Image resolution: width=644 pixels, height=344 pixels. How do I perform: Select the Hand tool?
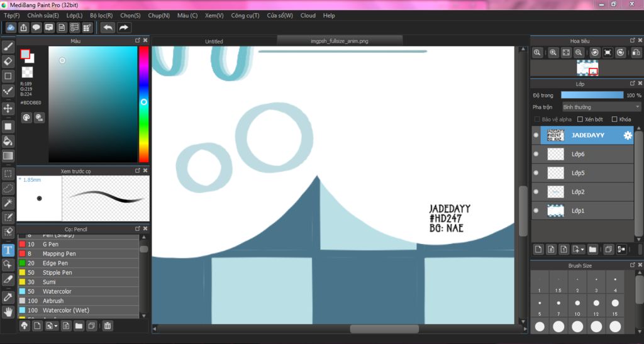(8, 313)
